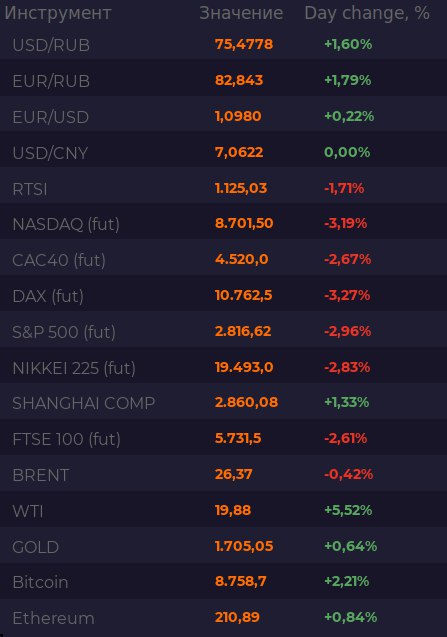Sort by Day change, % header
This screenshot has height=637, width=447.
point(367,13)
